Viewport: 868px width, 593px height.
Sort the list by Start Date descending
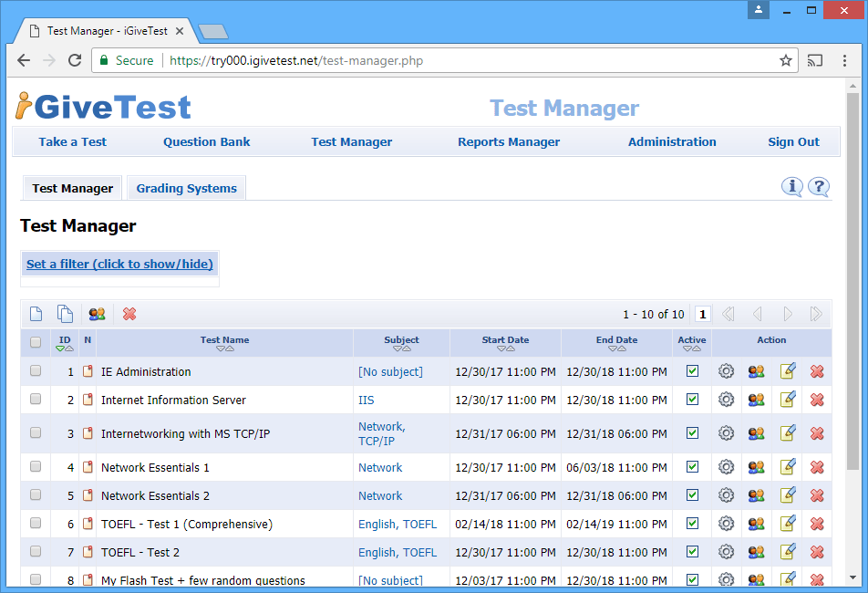tap(501, 348)
